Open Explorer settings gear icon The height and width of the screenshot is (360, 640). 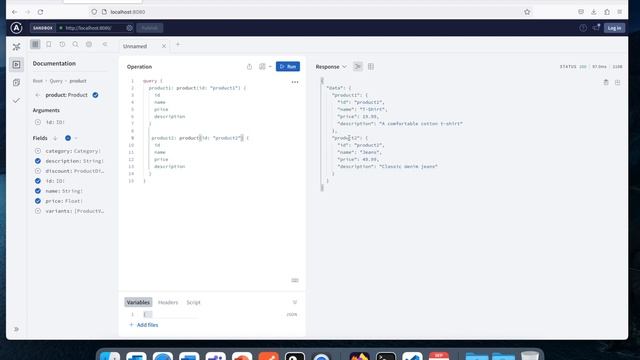pos(89,44)
